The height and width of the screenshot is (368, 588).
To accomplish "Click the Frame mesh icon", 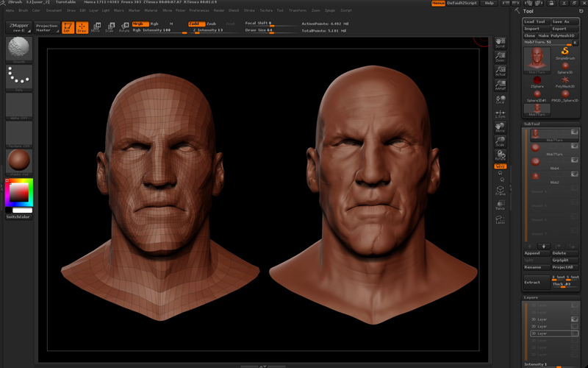I will (500, 191).
